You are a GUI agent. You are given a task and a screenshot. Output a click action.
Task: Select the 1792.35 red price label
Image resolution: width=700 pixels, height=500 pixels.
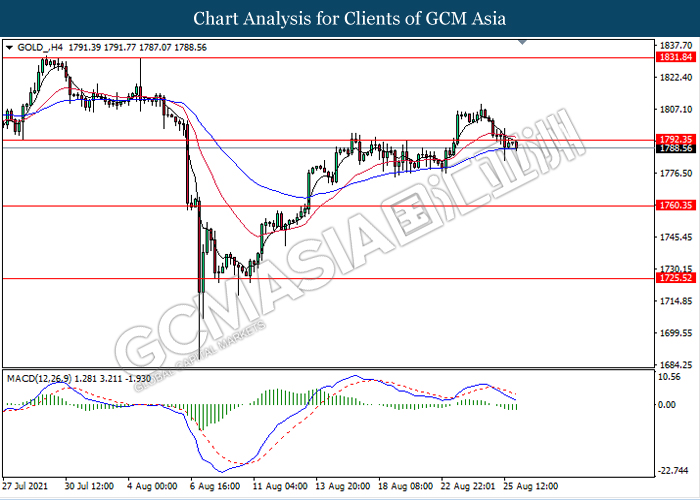point(676,139)
